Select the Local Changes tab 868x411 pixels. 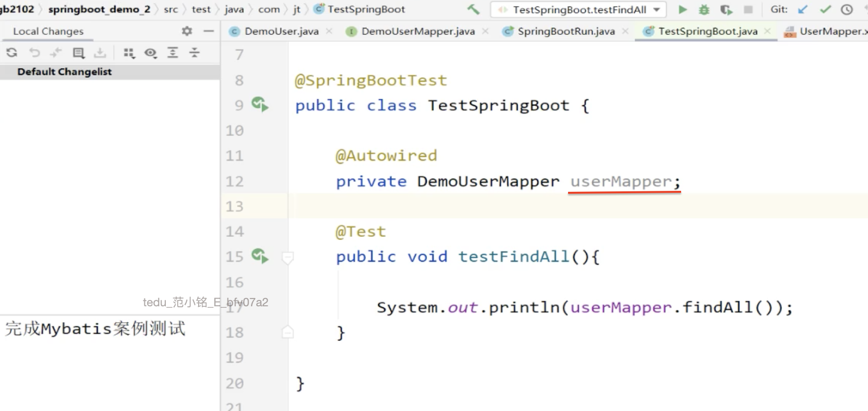click(48, 31)
